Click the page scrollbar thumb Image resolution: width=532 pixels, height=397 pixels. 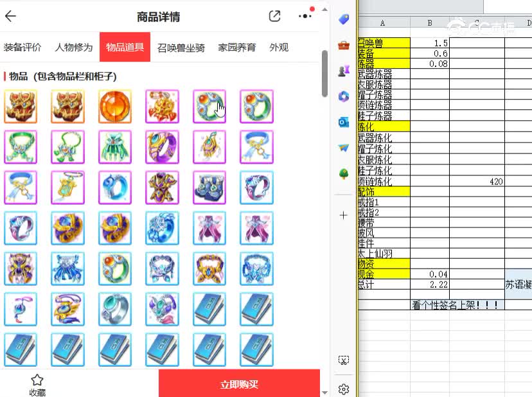tap(324, 73)
